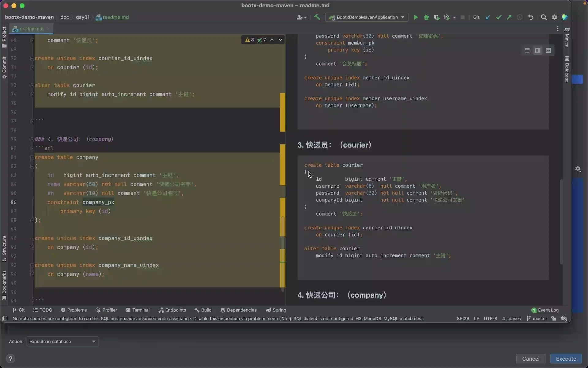
Task: Open the Build tool window
Action: pos(203,310)
